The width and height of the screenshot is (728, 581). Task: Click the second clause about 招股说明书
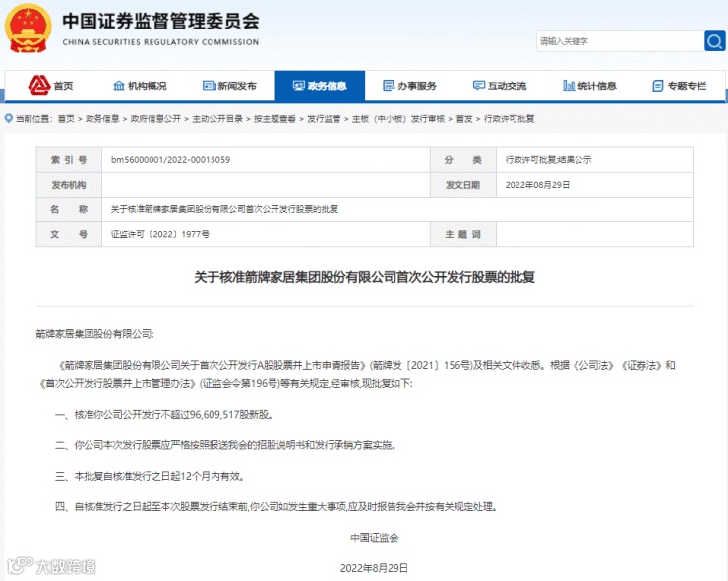pos(225,445)
